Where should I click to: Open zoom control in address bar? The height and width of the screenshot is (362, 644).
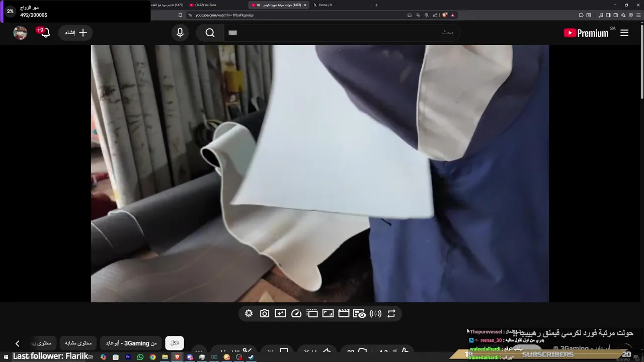(x=427, y=15)
